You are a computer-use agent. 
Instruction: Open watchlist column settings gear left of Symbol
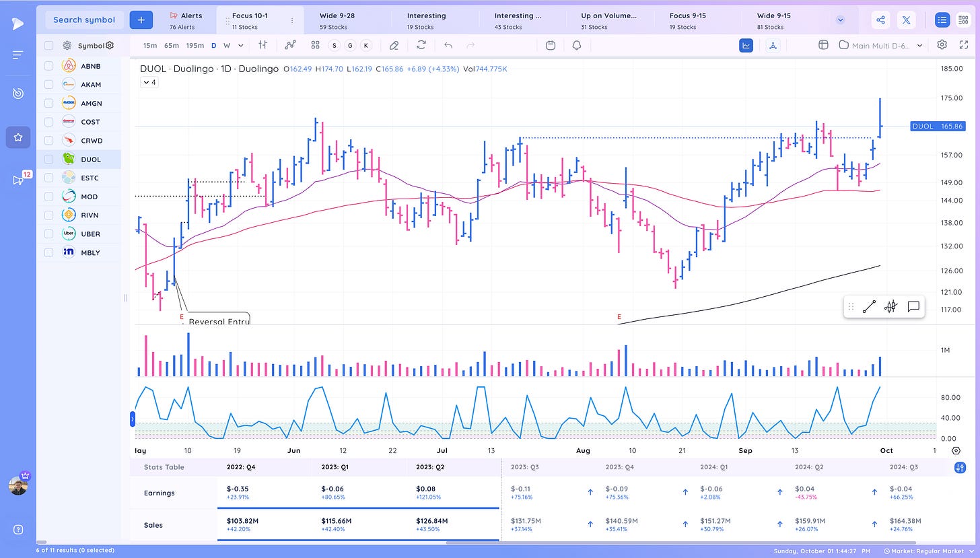coord(67,46)
